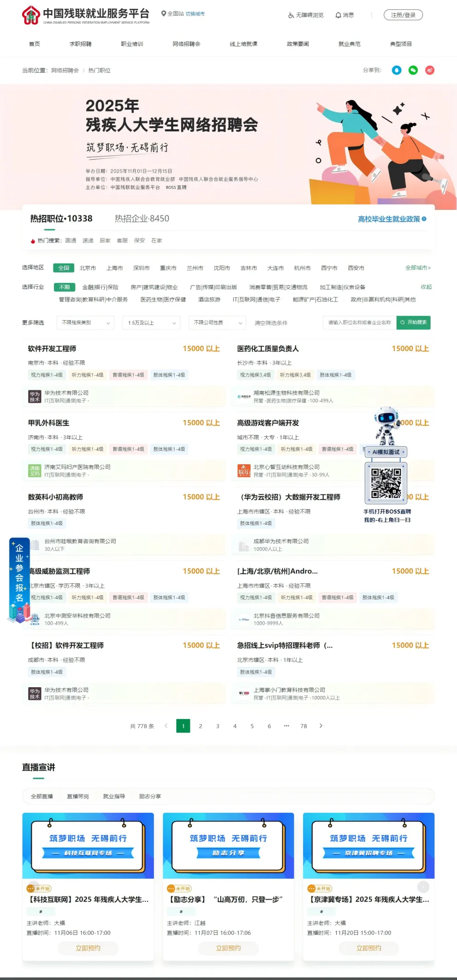Open the 不限残疾类别 dropdown
This screenshot has height=980, width=457.
pos(85,323)
